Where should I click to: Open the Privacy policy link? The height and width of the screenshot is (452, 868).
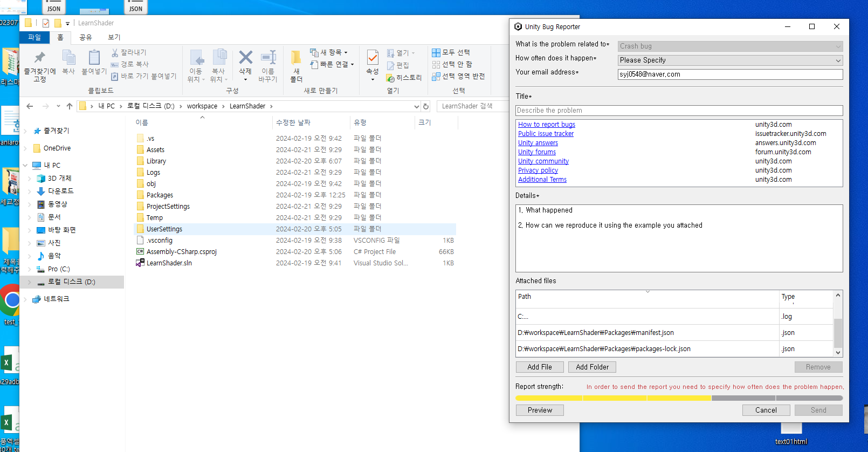(x=538, y=170)
